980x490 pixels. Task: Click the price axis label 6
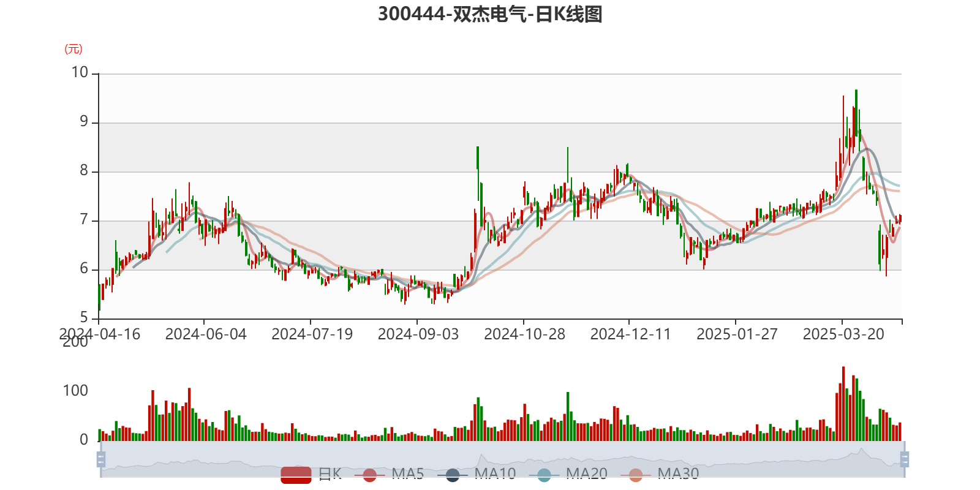pyautogui.click(x=84, y=269)
